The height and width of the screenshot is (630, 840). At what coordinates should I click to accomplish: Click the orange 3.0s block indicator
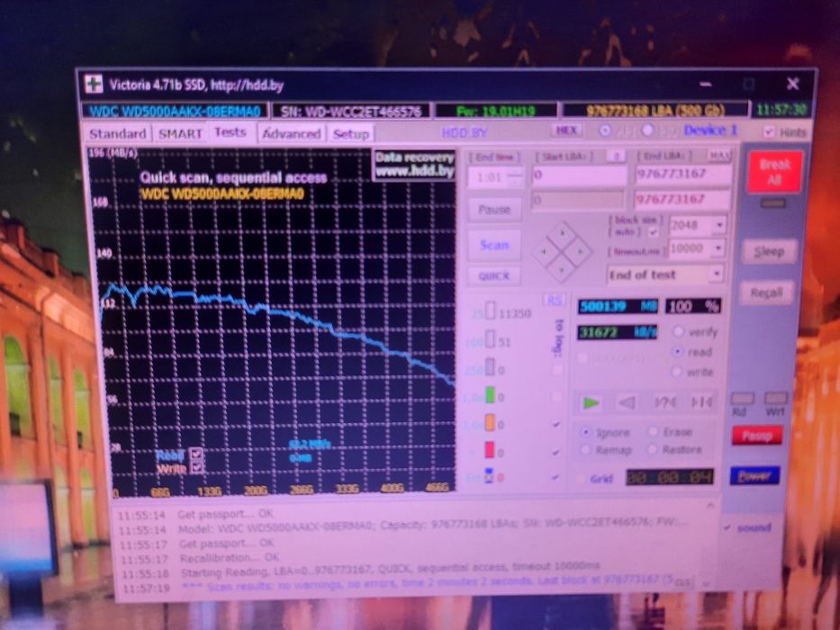pos(489,423)
